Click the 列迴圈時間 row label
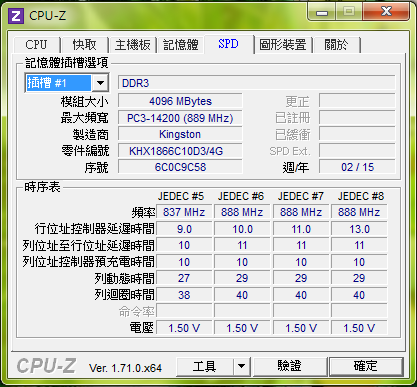 (x=124, y=295)
